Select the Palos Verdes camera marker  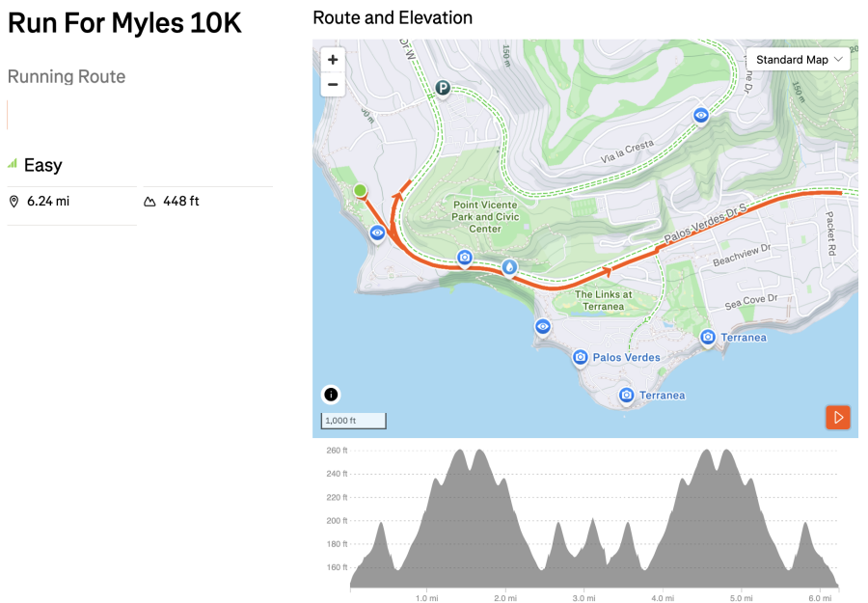[581, 358]
